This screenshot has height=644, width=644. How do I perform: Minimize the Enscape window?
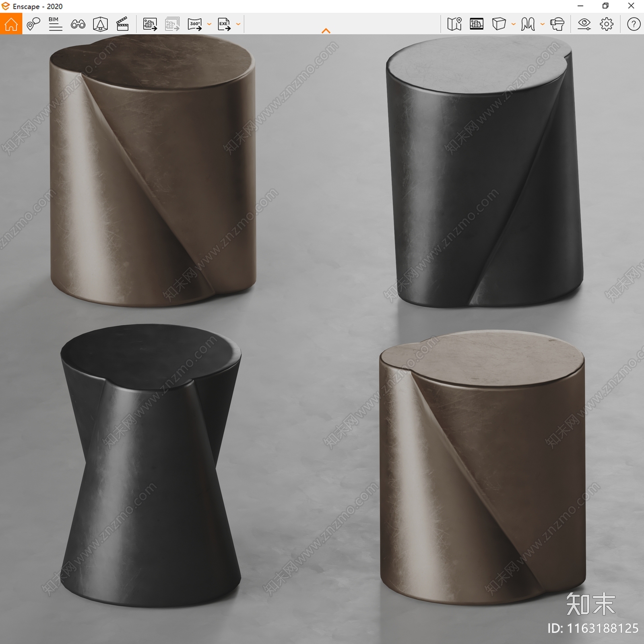click(580, 6)
